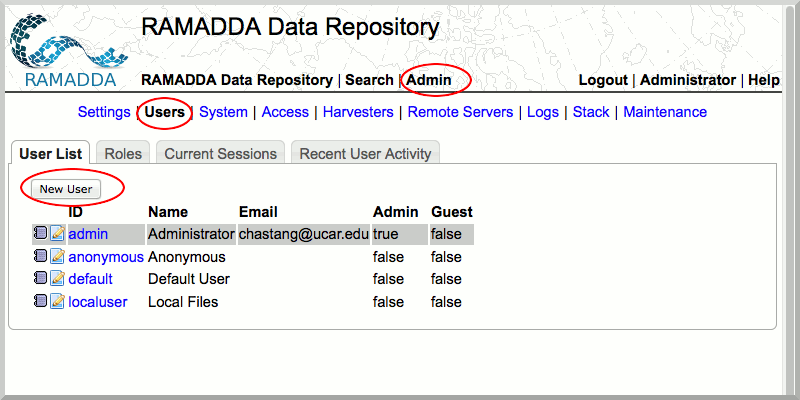Switch to the Roles tab

point(123,154)
